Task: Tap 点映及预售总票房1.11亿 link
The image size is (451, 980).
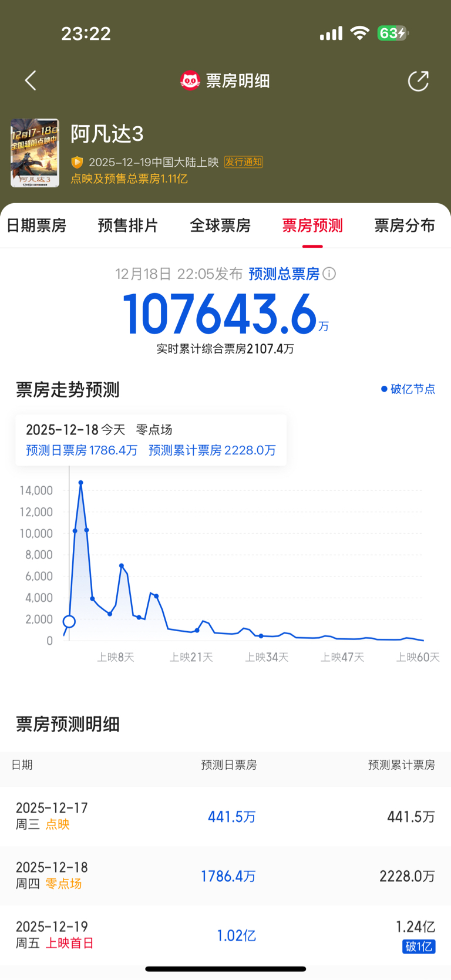Action: pyautogui.click(x=129, y=179)
